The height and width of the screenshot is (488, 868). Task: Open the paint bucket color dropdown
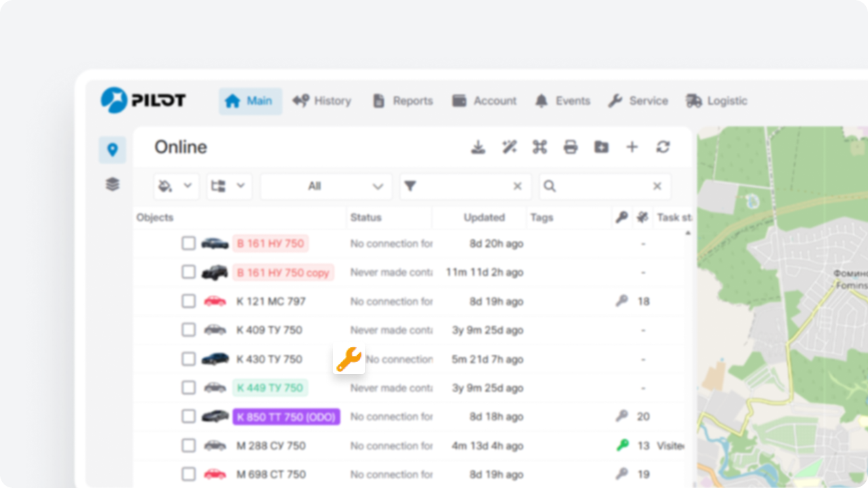[176, 186]
